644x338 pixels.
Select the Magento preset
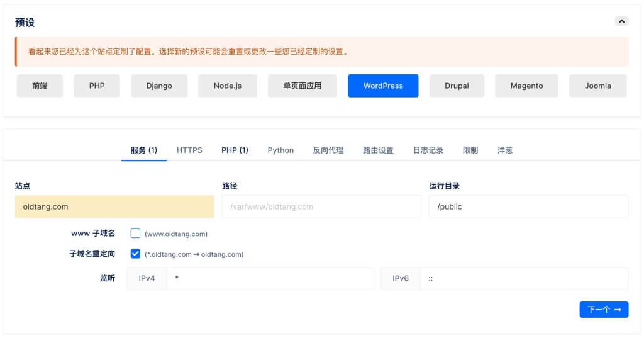pyautogui.click(x=526, y=86)
